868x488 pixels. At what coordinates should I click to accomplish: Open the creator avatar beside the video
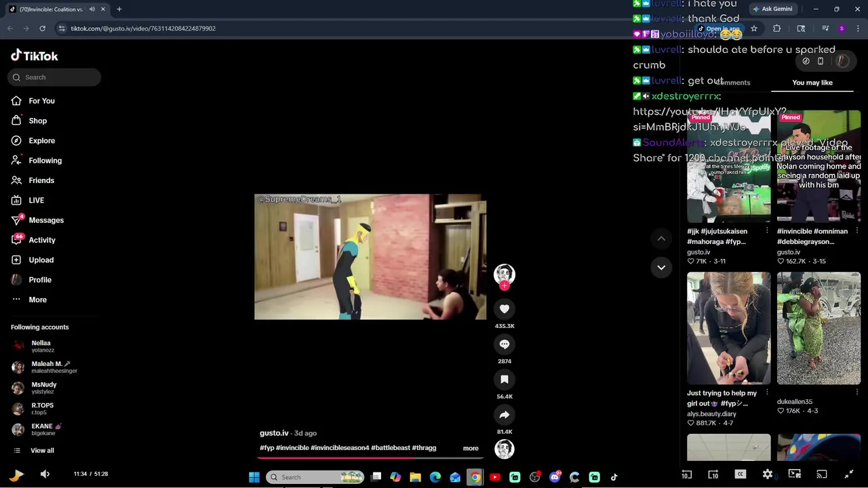[x=505, y=274]
